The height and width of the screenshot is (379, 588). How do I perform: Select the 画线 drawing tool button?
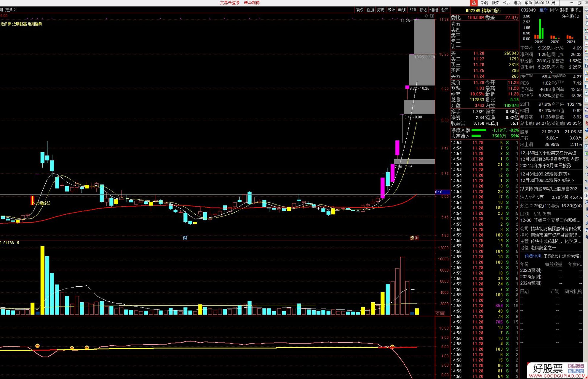pos(402,10)
